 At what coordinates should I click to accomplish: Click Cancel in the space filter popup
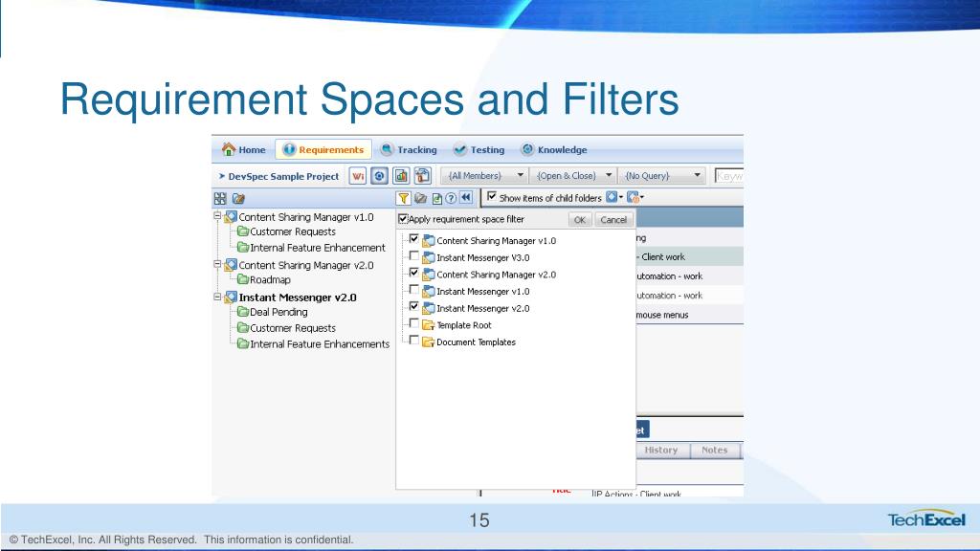(x=613, y=220)
